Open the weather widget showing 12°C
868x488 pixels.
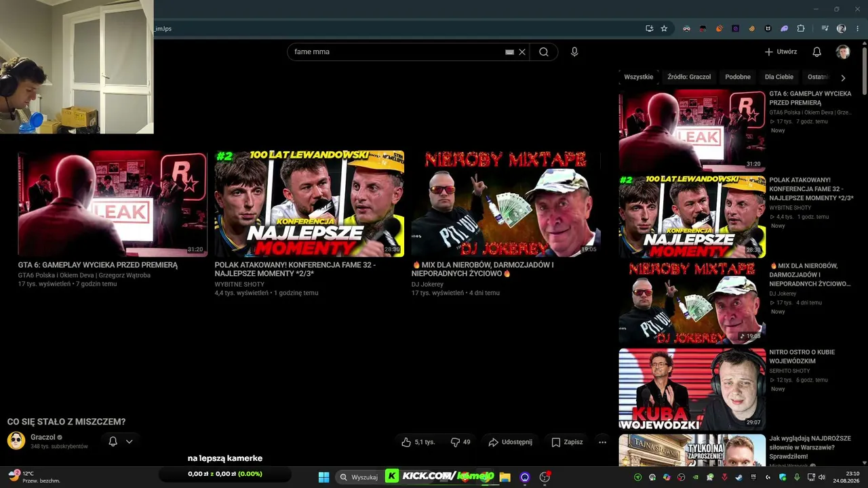coord(34,477)
